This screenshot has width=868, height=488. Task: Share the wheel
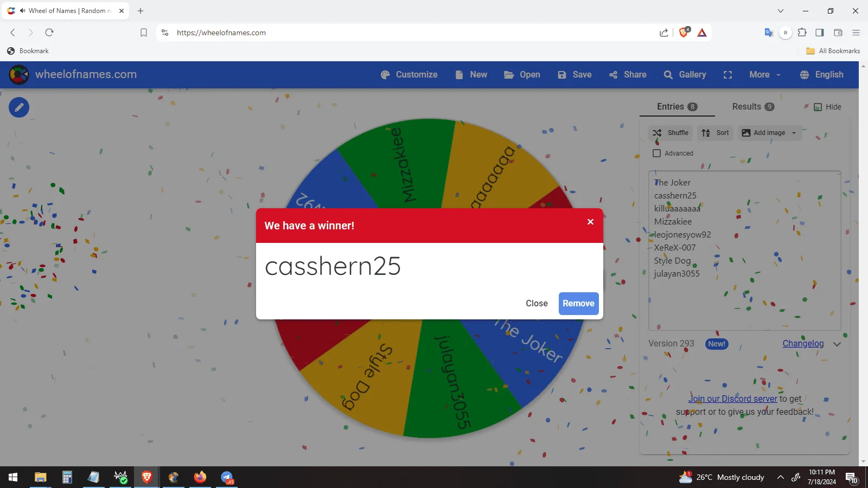click(628, 75)
